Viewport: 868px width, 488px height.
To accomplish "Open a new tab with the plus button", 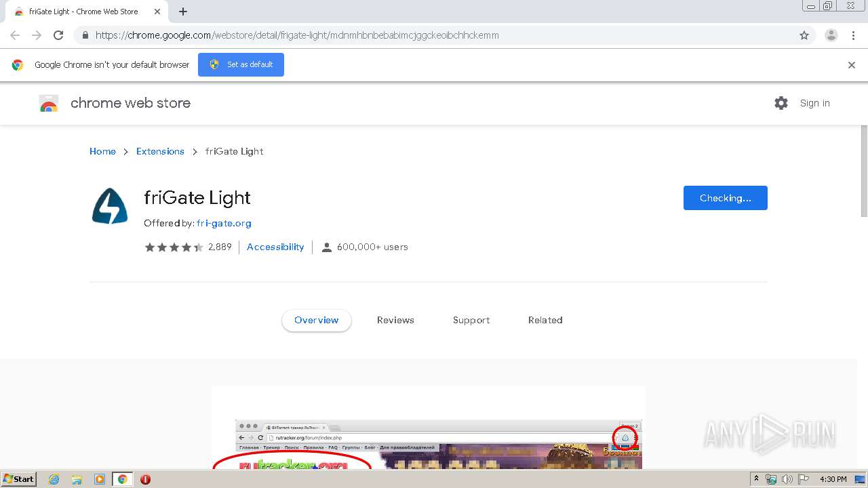I will point(183,12).
